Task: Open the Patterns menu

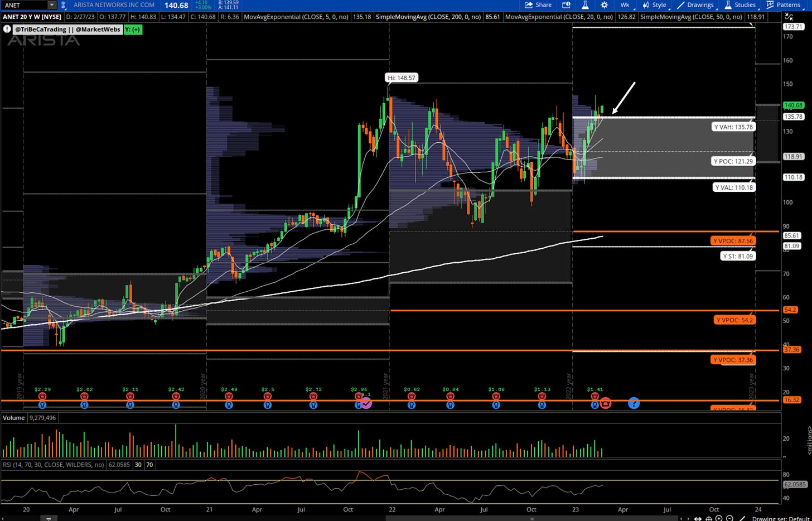Action: [x=784, y=5]
